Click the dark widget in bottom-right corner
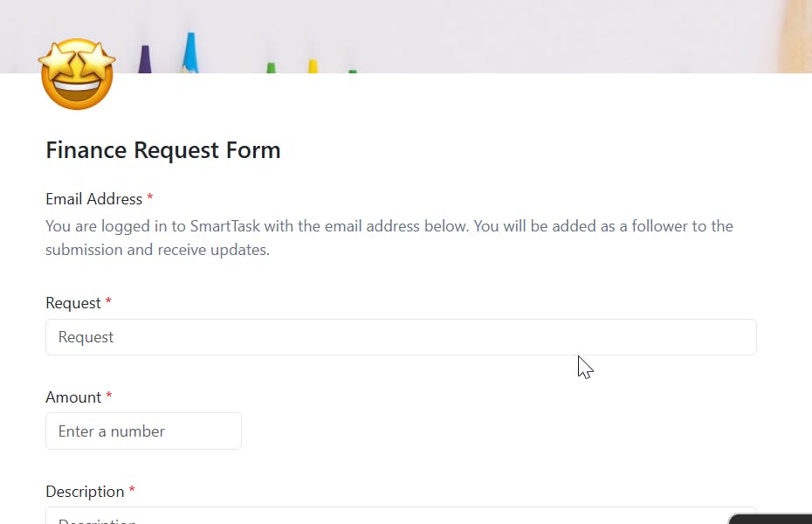 click(771, 519)
